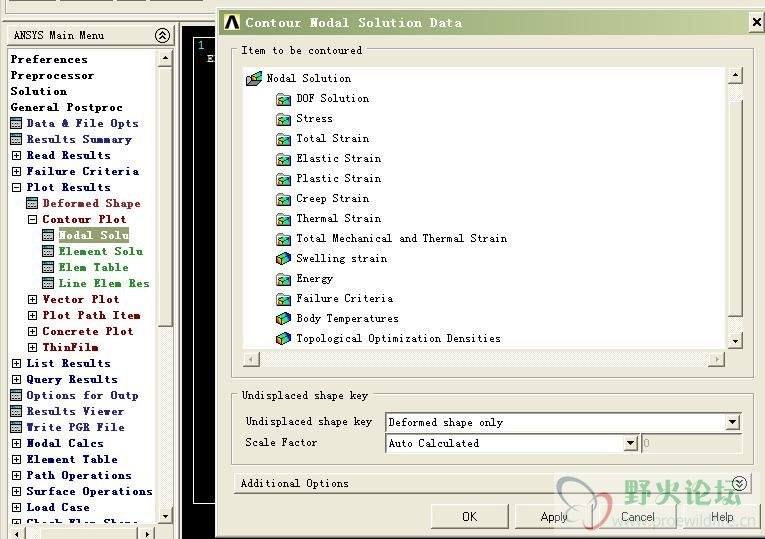Click the Body Temperatures cube icon
This screenshot has height=539, width=765.
click(x=283, y=319)
